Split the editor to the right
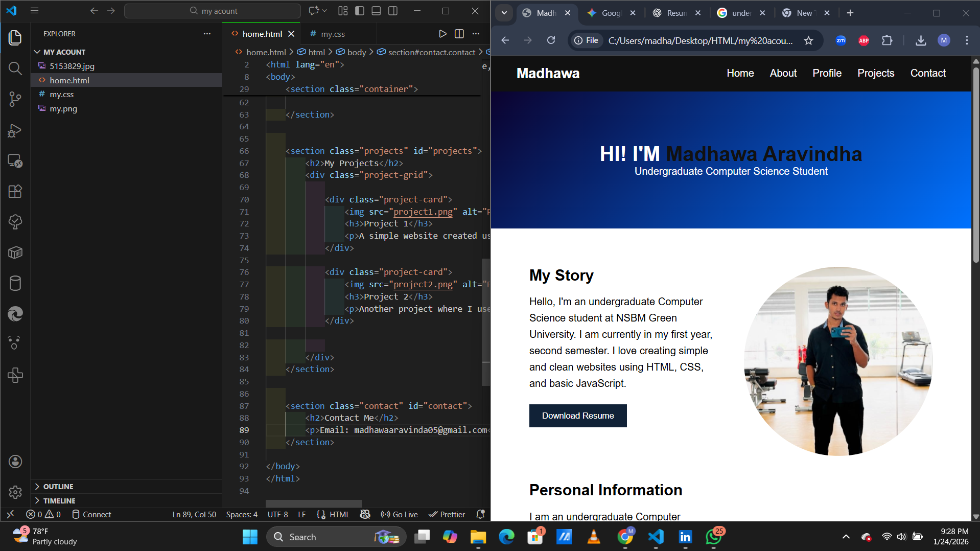 459,34
